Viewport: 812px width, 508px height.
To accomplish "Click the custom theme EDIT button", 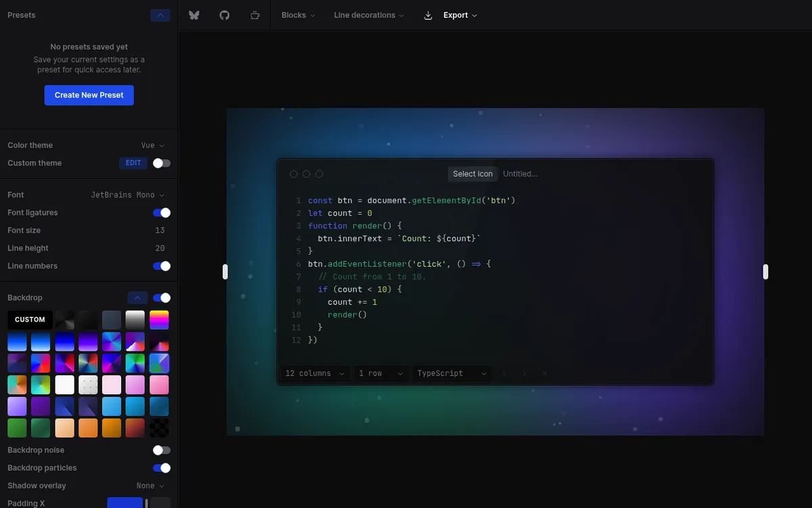I will pos(133,163).
